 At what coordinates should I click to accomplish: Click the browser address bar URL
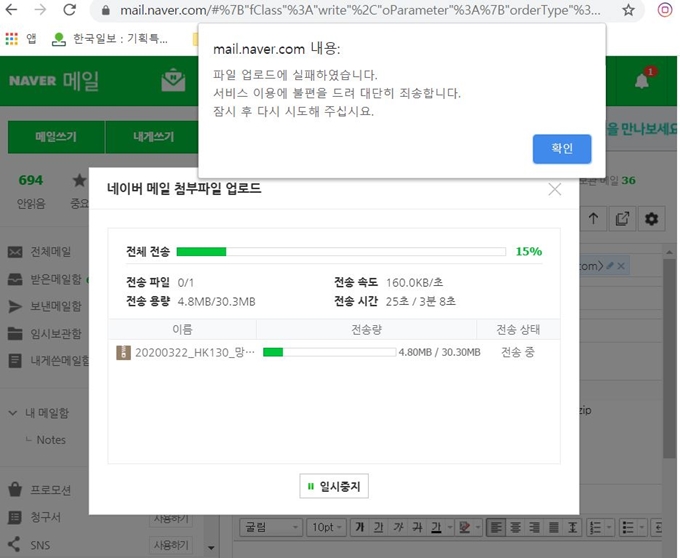[x=360, y=10]
